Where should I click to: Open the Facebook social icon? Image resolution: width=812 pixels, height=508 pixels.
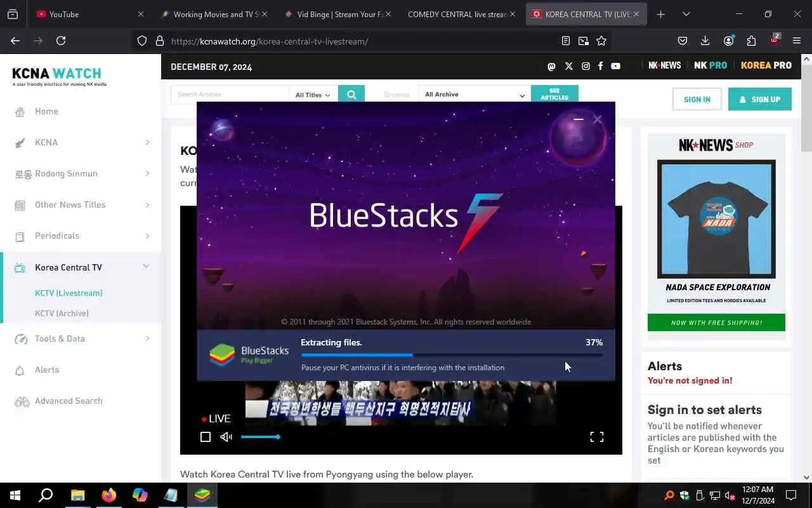[600, 66]
